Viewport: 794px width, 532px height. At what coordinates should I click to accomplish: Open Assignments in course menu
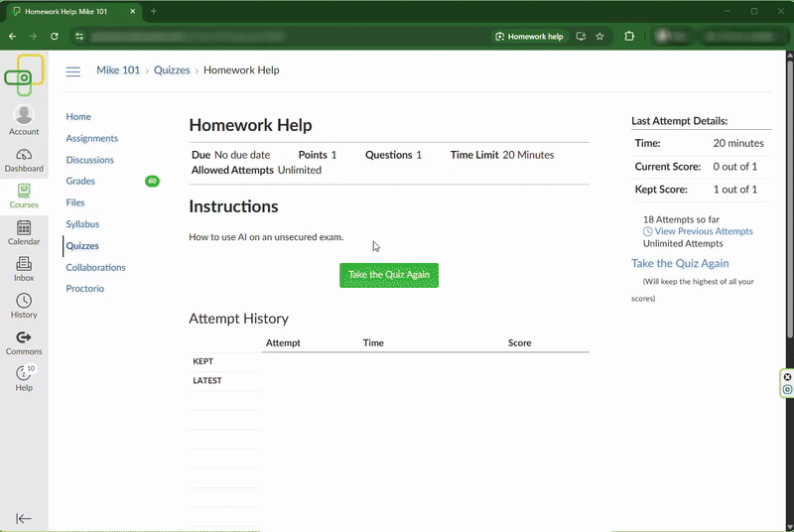point(91,138)
